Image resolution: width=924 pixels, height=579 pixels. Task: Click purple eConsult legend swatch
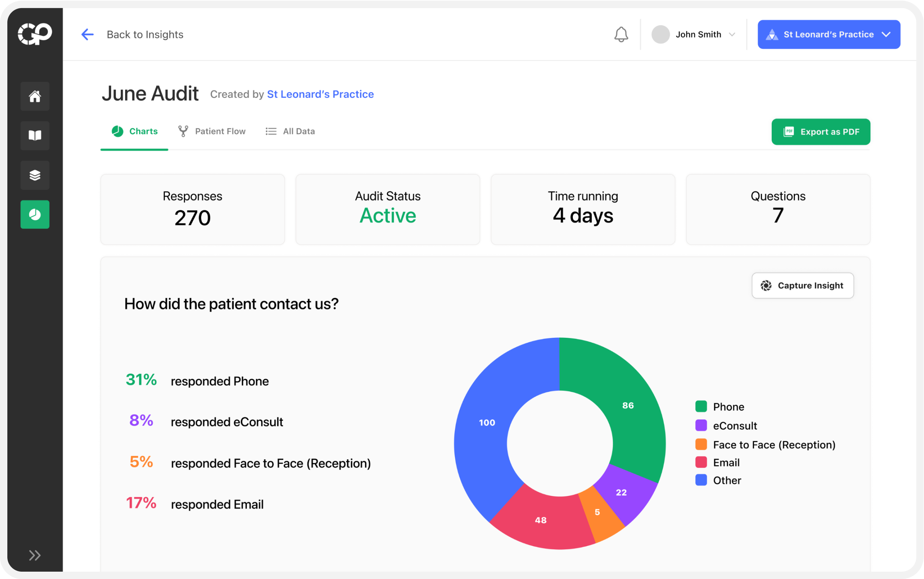tap(701, 426)
